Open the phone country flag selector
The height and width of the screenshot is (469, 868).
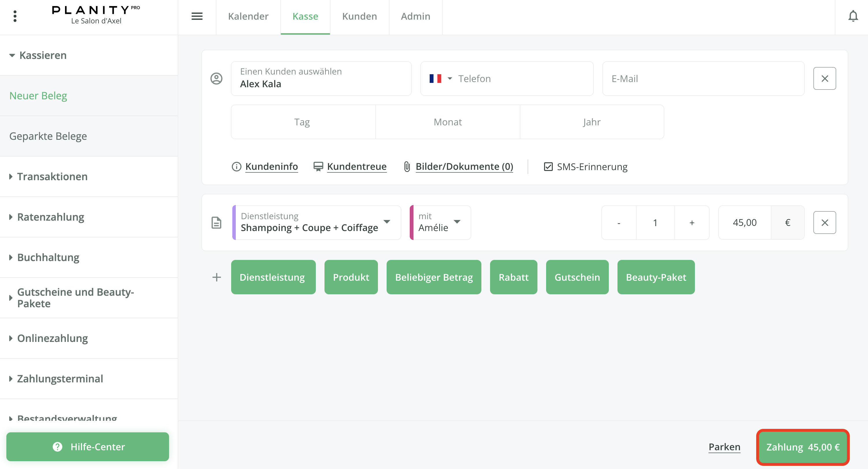(x=440, y=79)
